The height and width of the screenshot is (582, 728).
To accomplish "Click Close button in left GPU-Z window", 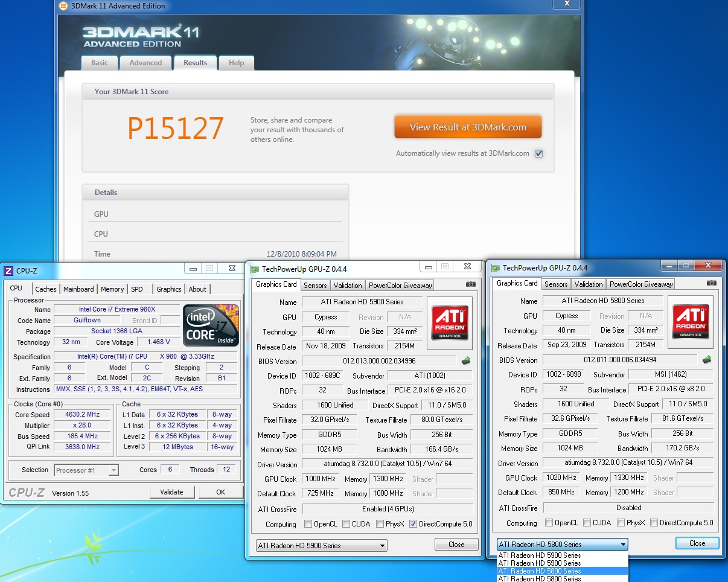I will coord(456,544).
